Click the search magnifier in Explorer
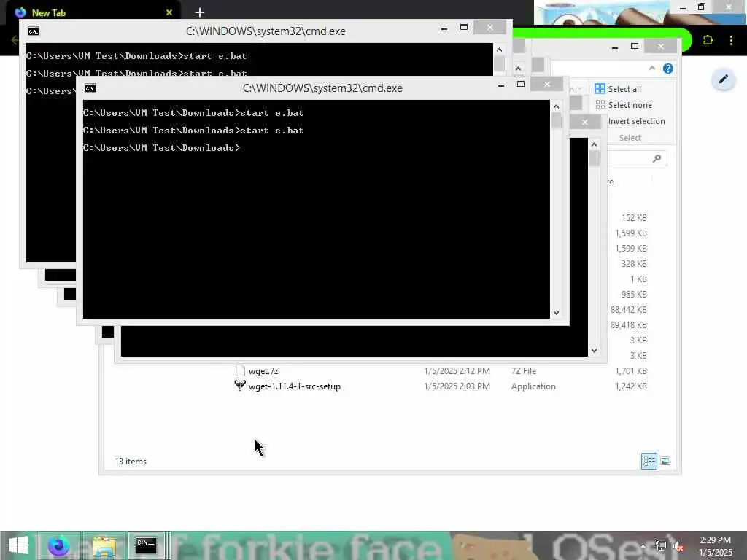This screenshot has width=747, height=560. [x=657, y=158]
